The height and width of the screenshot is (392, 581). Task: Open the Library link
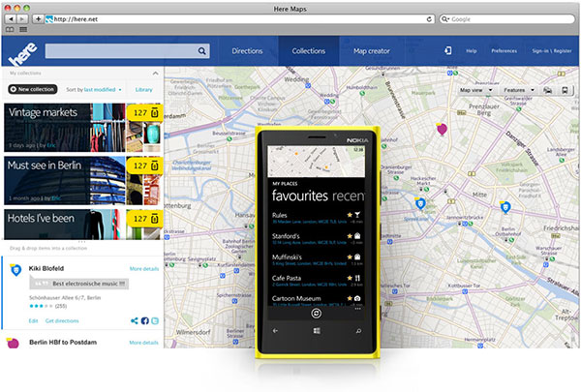click(143, 90)
